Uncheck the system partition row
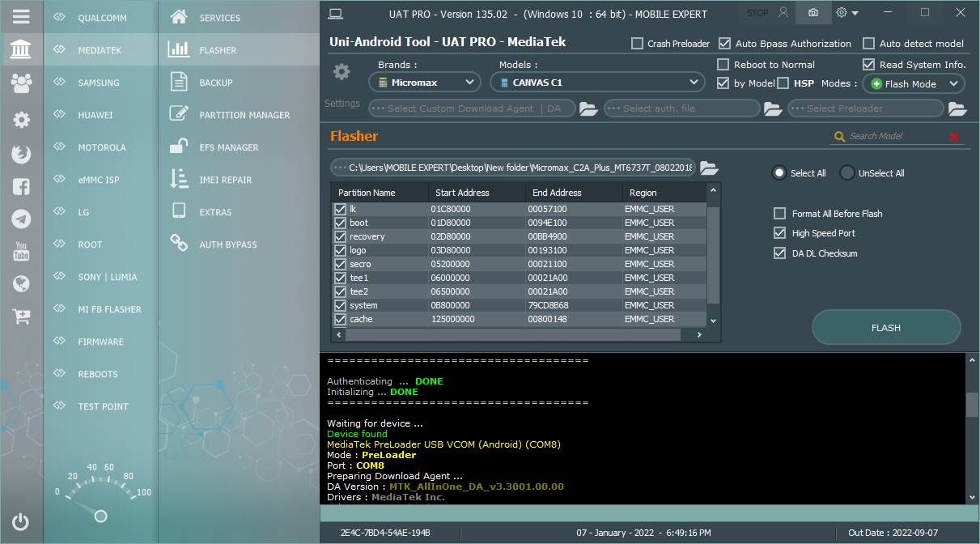The width and height of the screenshot is (980, 544). 340,305
